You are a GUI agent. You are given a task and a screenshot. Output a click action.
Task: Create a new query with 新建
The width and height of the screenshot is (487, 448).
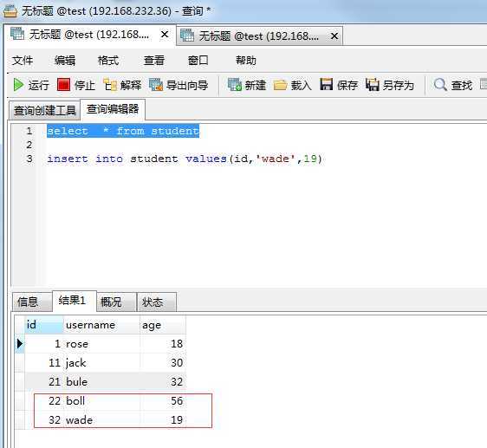pos(247,85)
